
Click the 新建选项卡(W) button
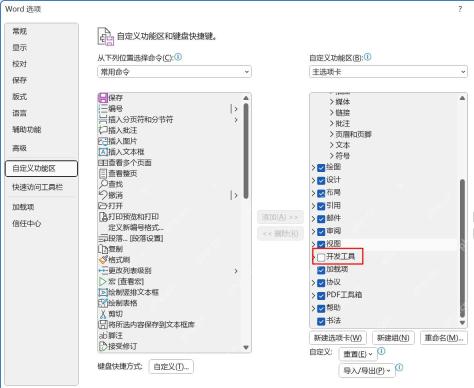click(338, 338)
